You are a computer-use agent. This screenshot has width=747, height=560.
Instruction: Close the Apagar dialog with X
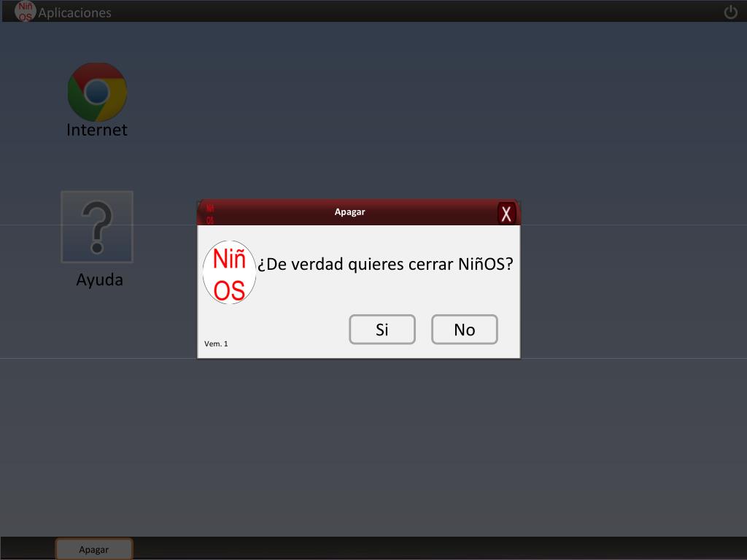(506, 214)
